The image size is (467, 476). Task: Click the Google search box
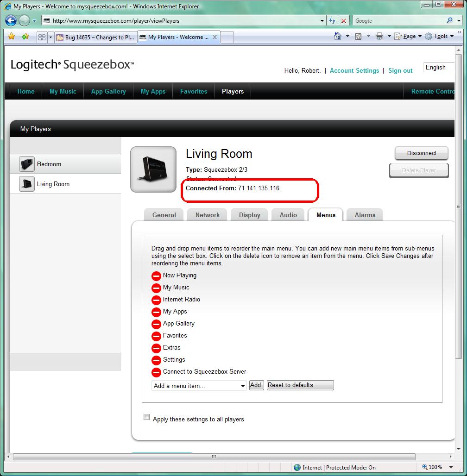coord(398,21)
